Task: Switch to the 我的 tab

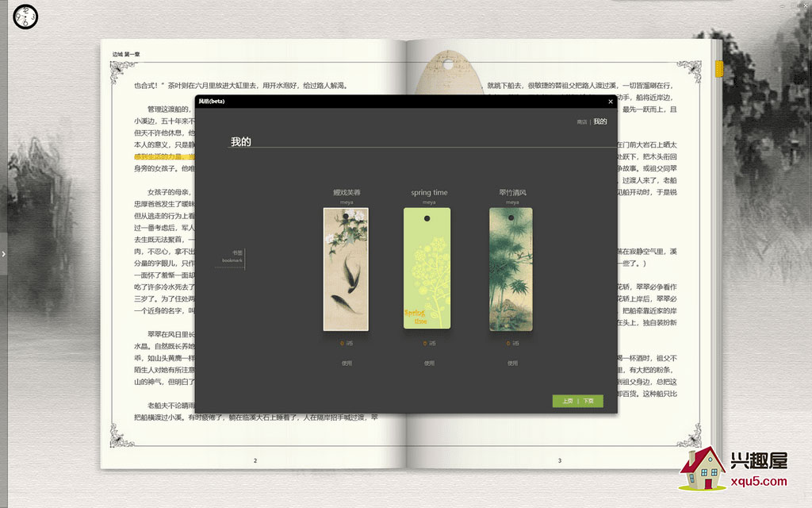Action: point(600,121)
